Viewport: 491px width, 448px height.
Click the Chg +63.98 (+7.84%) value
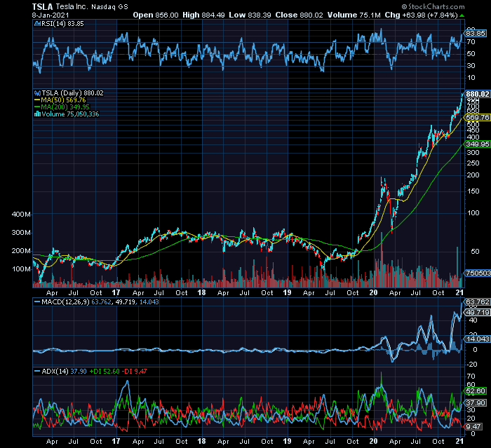coord(421,15)
